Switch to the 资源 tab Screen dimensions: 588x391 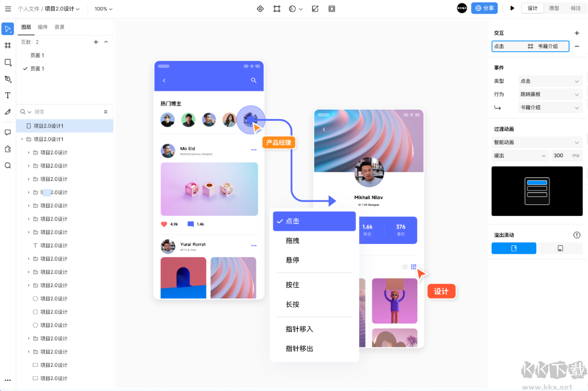pyautogui.click(x=59, y=27)
